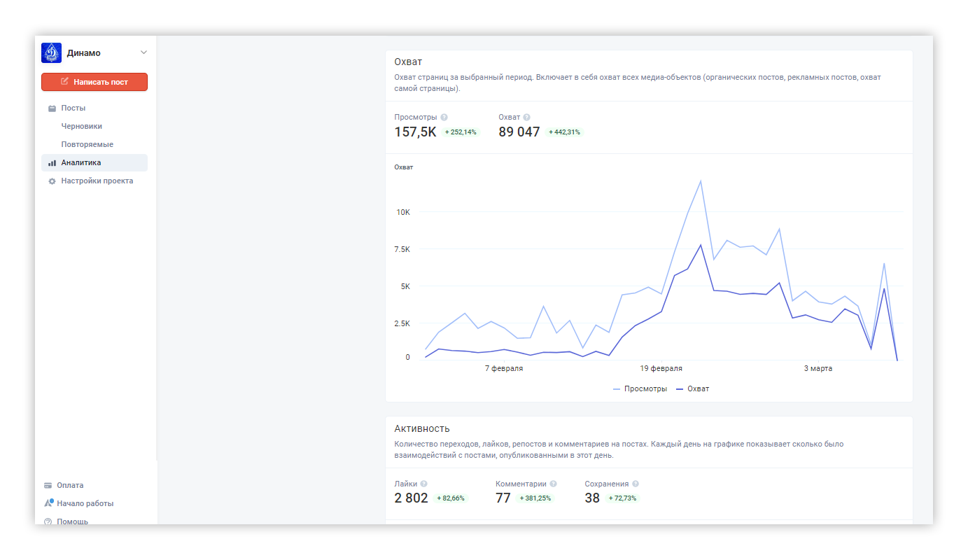Click the help icon beside Сохранения
This screenshot has height=560, width=968.
coord(636,484)
